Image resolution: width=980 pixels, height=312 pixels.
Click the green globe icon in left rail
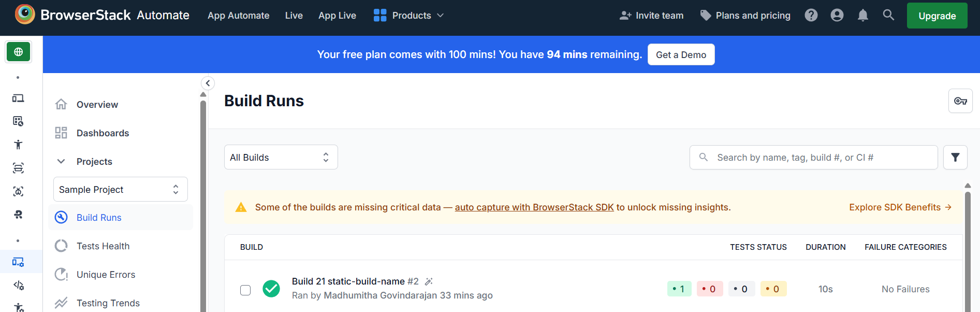pyautogui.click(x=19, y=52)
